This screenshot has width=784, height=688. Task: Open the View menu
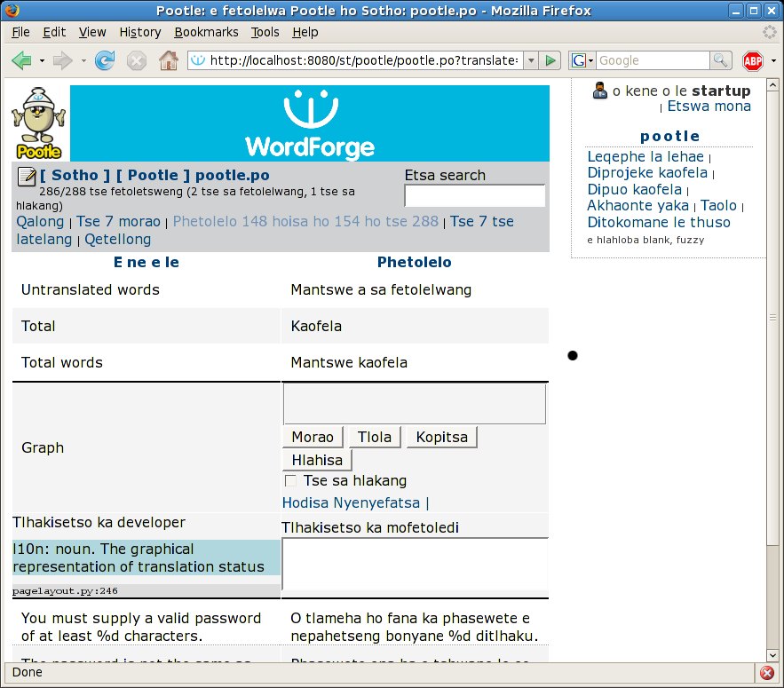click(x=92, y=32)
